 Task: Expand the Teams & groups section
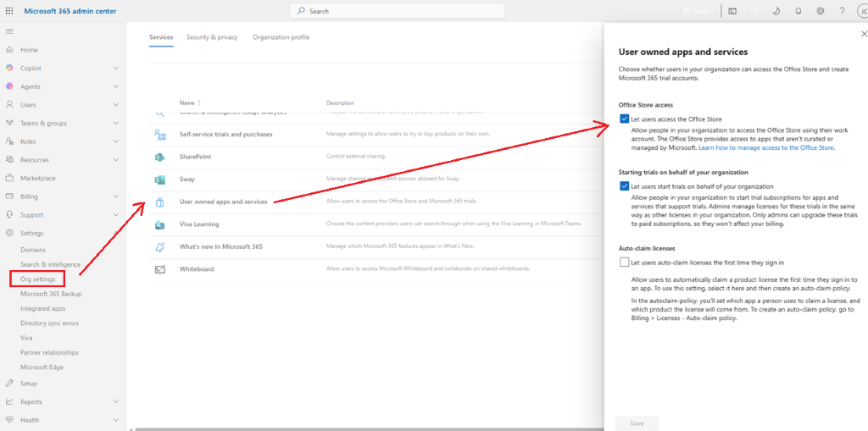coord(115,123)
